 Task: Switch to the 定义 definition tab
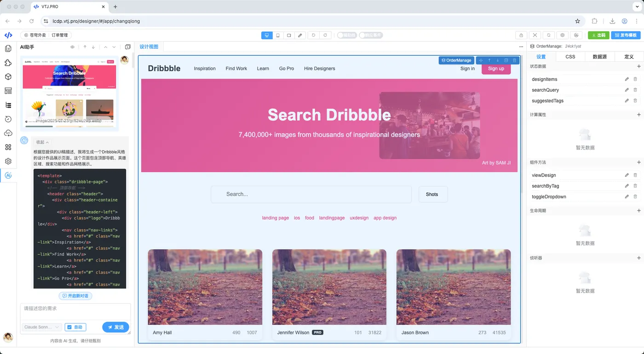(629, 57)
